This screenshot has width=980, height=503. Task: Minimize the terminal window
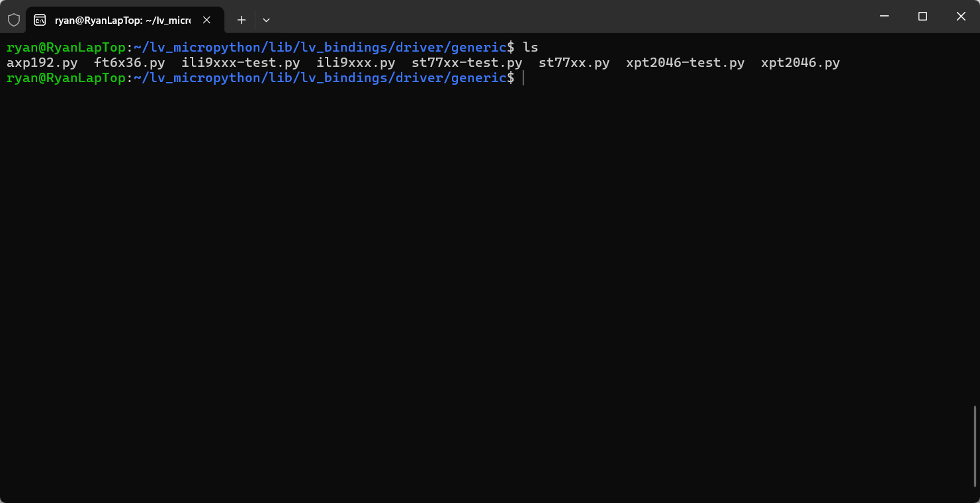883,16
